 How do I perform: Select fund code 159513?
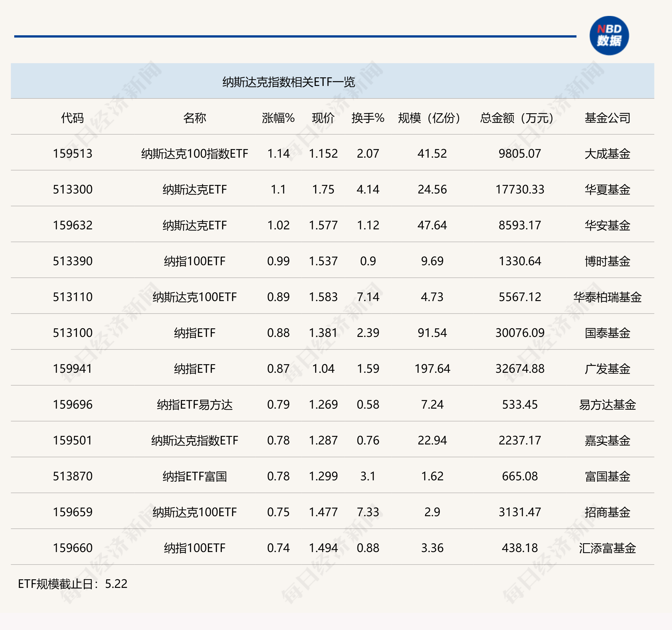(x=72, y=154)
